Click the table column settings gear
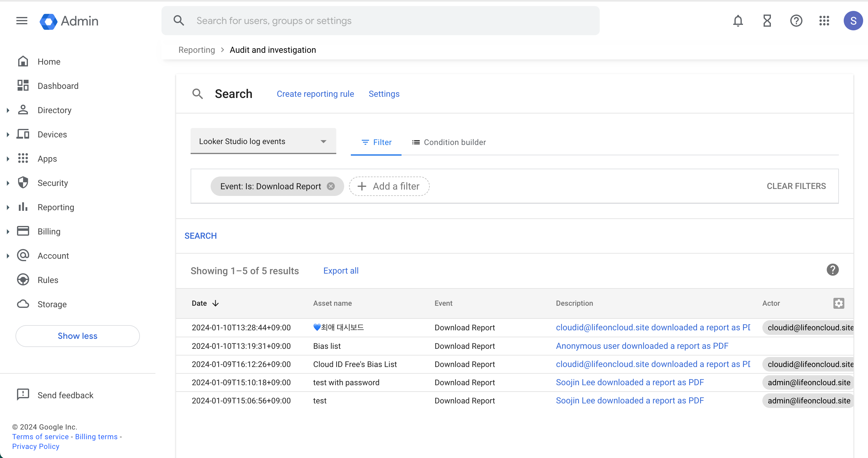Screen dimensions: 868x458 [838, 303]
